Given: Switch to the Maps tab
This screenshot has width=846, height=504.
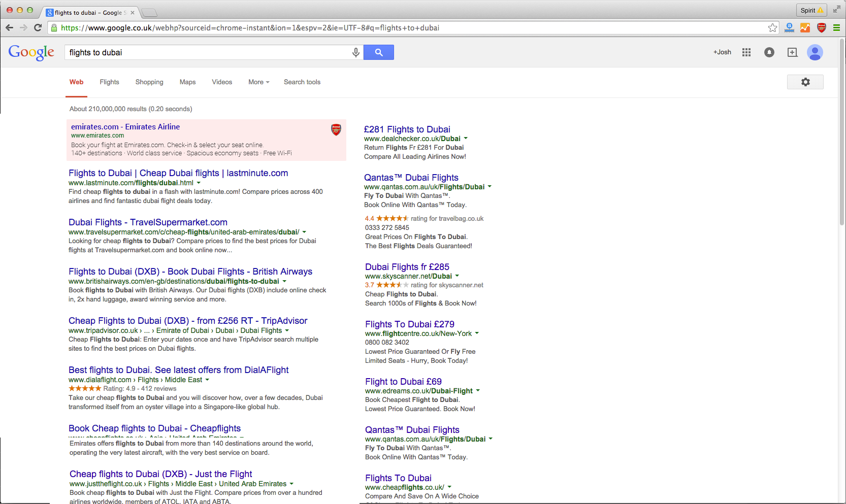Looking at the screenshot, I should [187, 82].
